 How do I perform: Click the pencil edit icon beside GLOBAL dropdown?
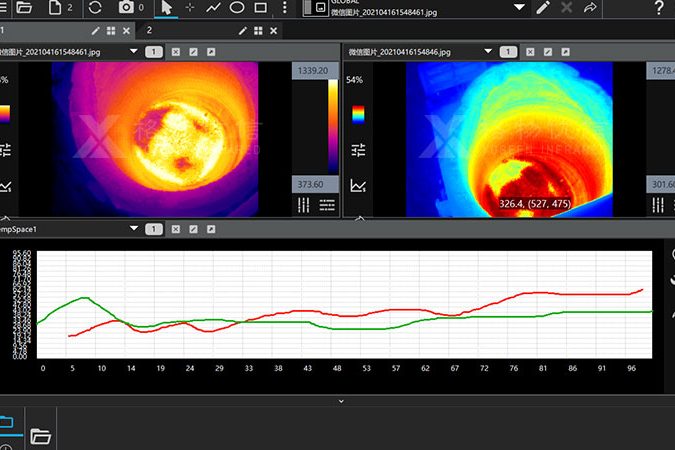[543, 8]
